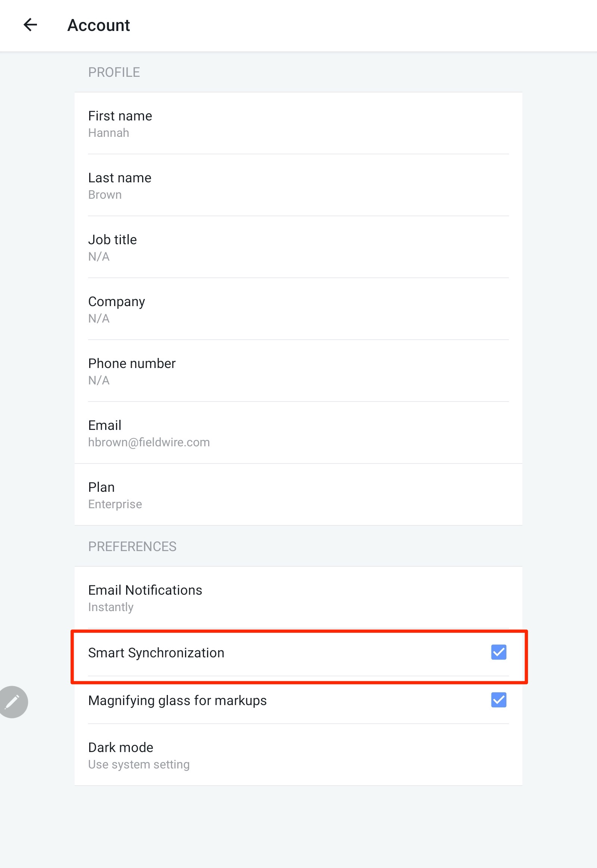This screenshot has width=597, height=868.
Task: Select the Account title
Action: 99,25
